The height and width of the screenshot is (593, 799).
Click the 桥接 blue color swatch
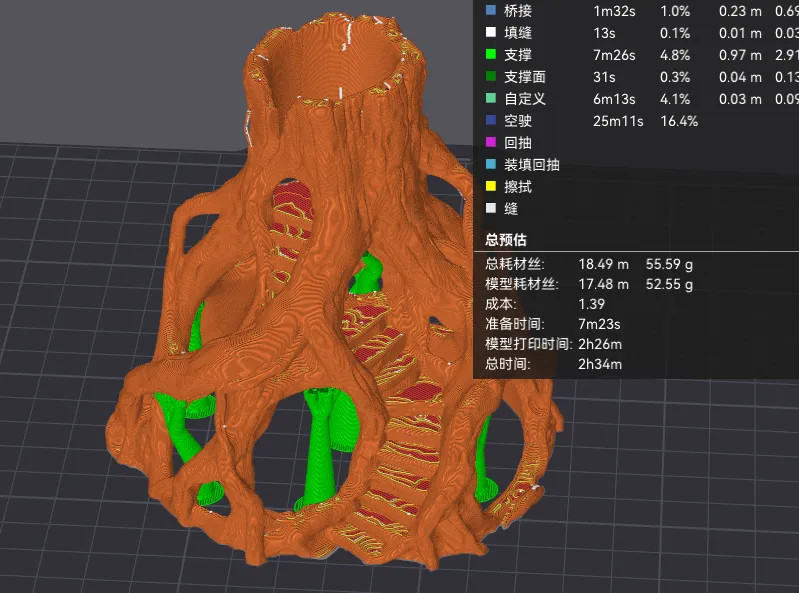[491, 10]
